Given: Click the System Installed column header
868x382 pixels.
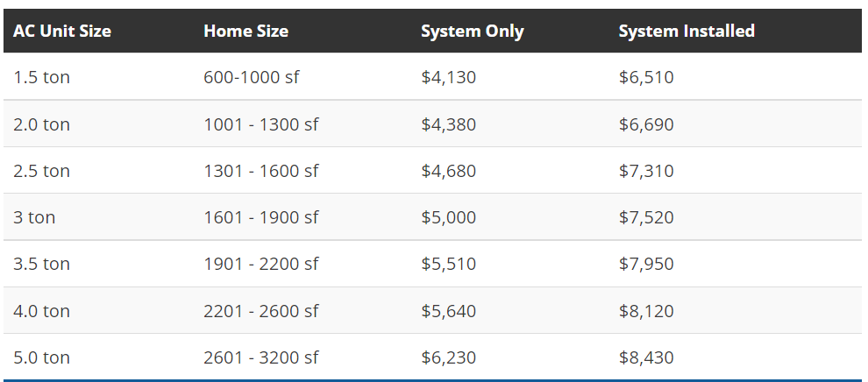Looking at the screenshot, I should point(687,31).
